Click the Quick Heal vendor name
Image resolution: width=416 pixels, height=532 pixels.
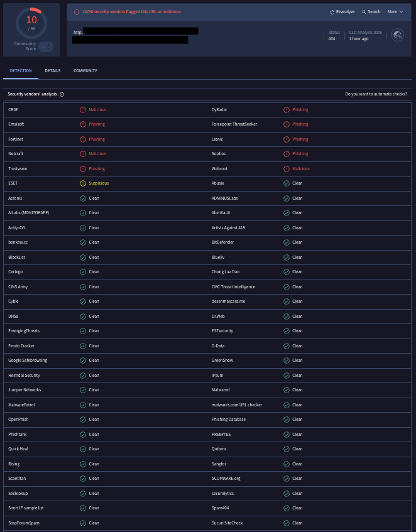(18, 449)
